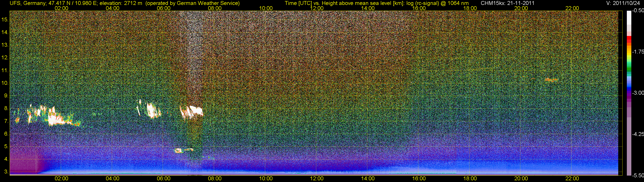The width and height of the screenshot is (644, 182).
Task: Click the 7 km height axis label
Action: (6, 121)
